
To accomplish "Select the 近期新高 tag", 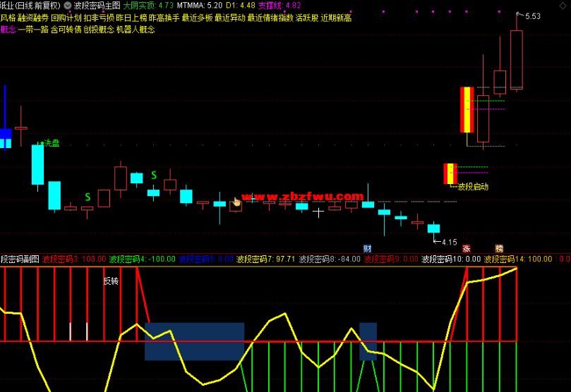I will 336,18.
